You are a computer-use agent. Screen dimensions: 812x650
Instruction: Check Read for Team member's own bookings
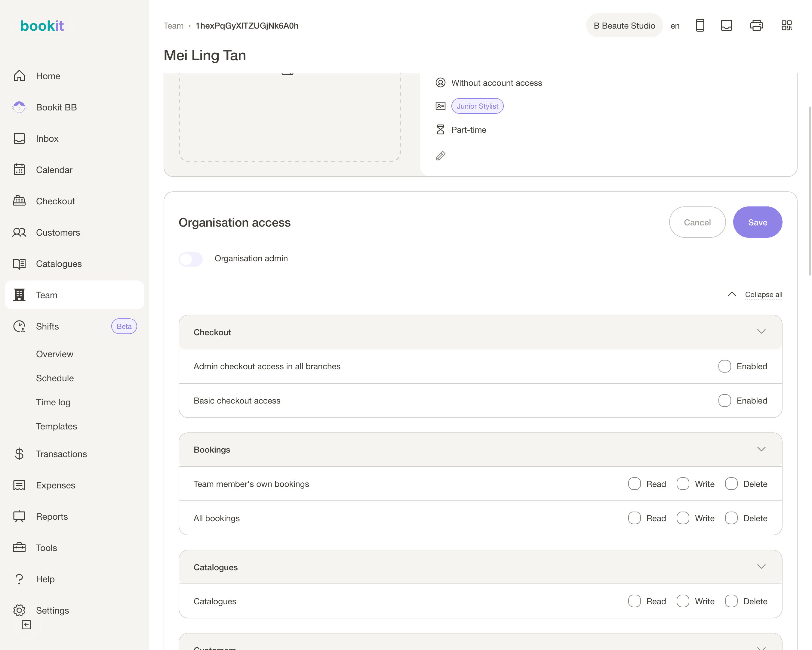(634, 484)
